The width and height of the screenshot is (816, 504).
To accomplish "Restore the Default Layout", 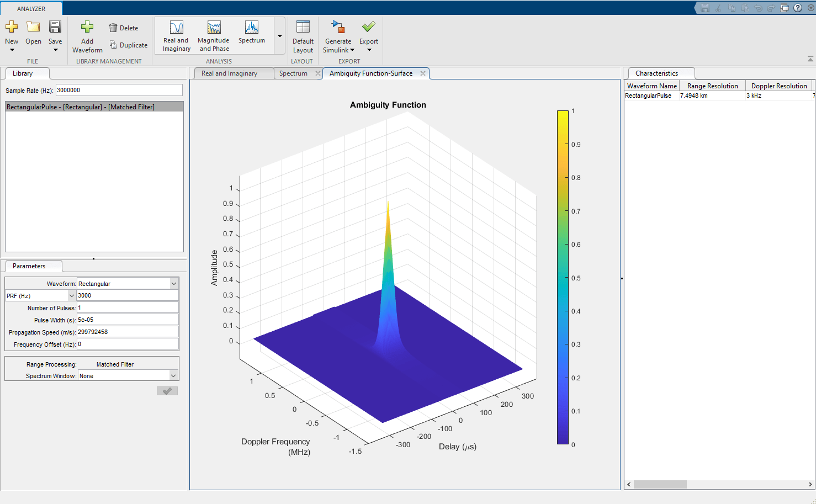I will (x=303, y=35).
